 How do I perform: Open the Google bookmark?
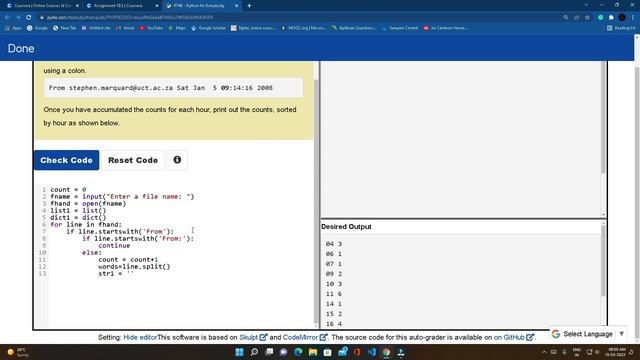37,28
